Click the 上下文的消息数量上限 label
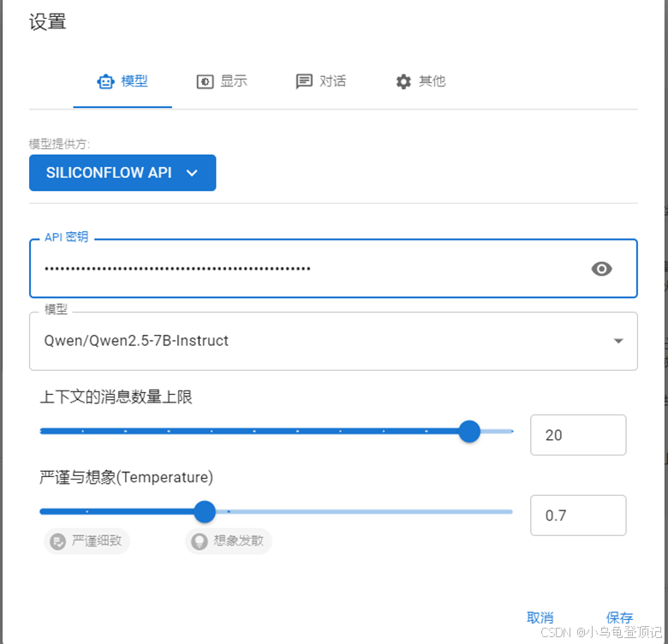The image size is (668, 644). [116, 397]
